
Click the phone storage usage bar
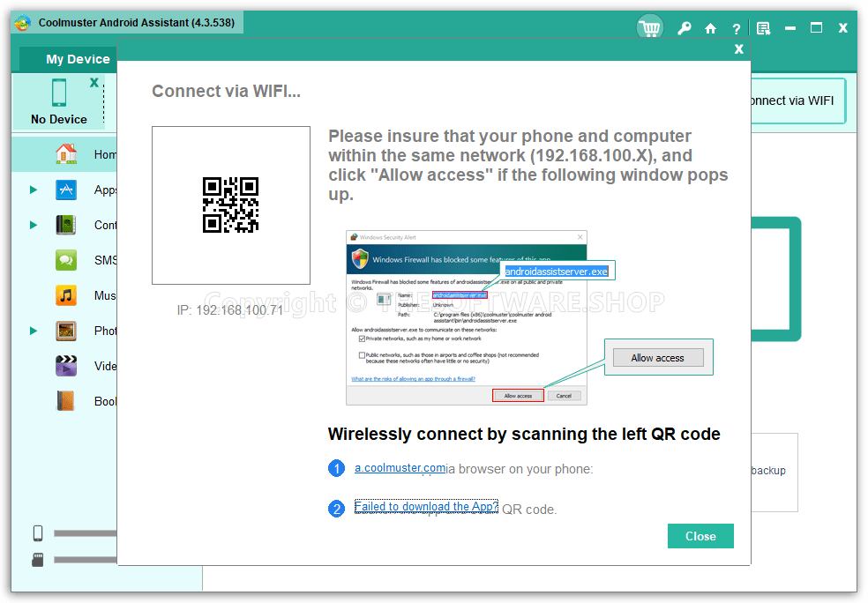click(x=86, y=533)
